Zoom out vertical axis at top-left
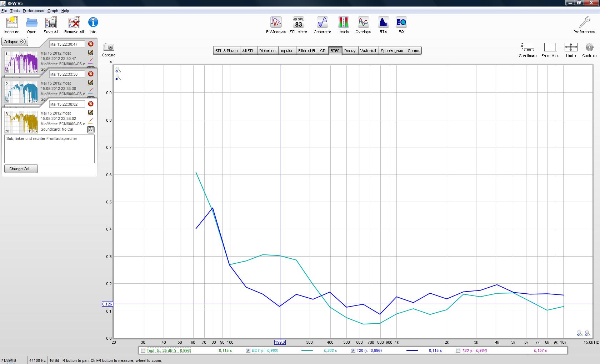600x364 pixels. (118, 78)
